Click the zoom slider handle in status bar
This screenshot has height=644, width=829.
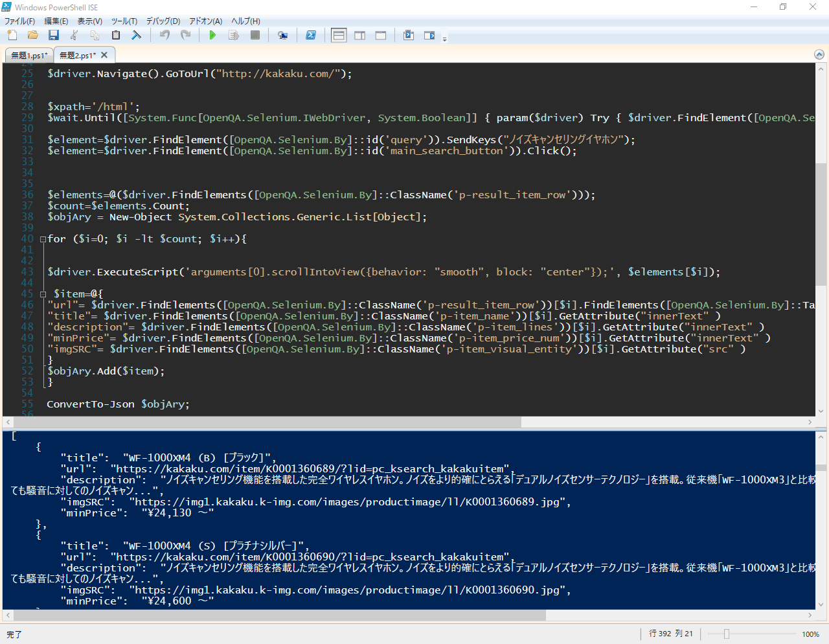[x=727, y=634]
